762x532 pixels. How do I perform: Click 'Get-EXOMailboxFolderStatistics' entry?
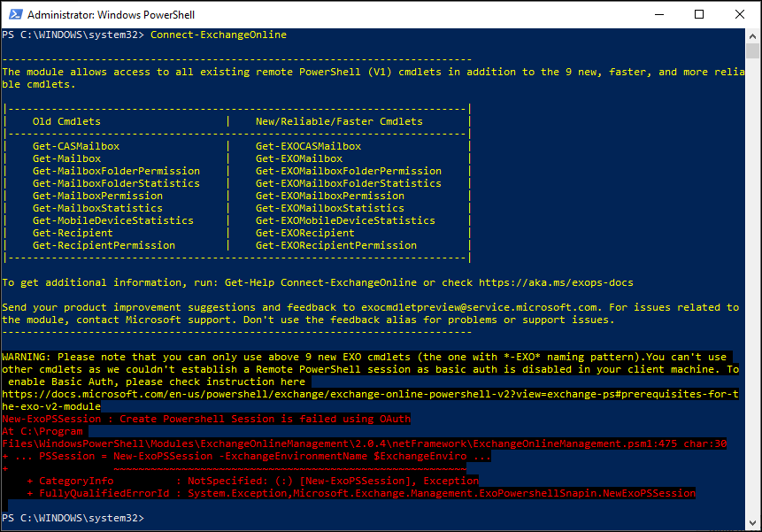pyautogui.click(x=349, y=183)
